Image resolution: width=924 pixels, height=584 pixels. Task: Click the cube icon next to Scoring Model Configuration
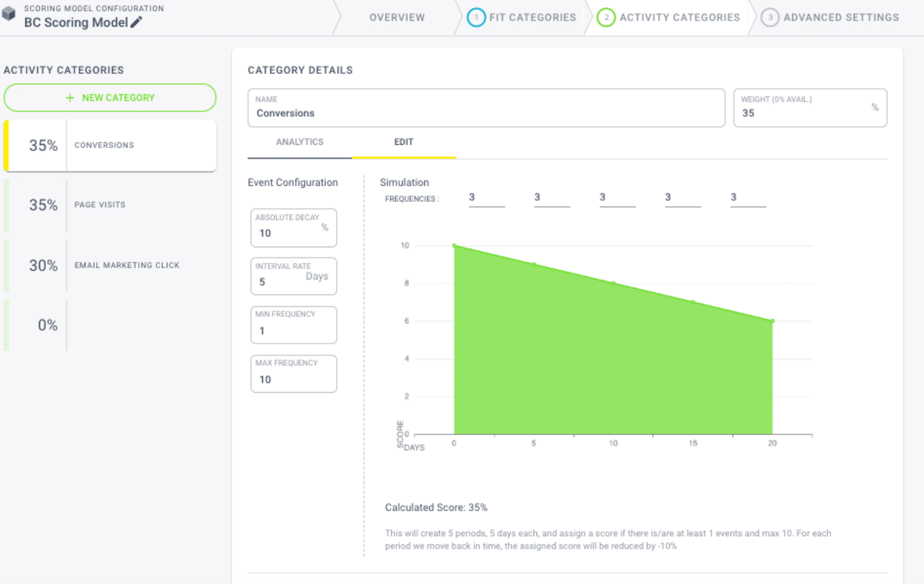coord(9,14)
